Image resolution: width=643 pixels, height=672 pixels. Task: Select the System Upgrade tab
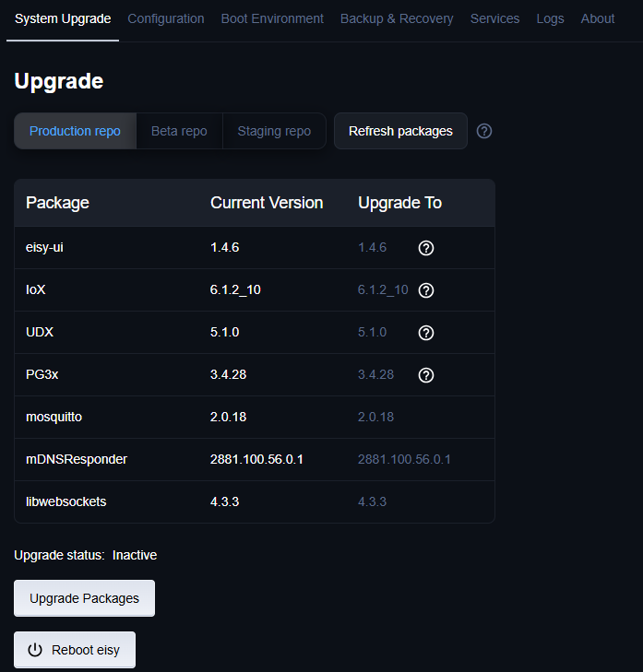coord(63,18)
